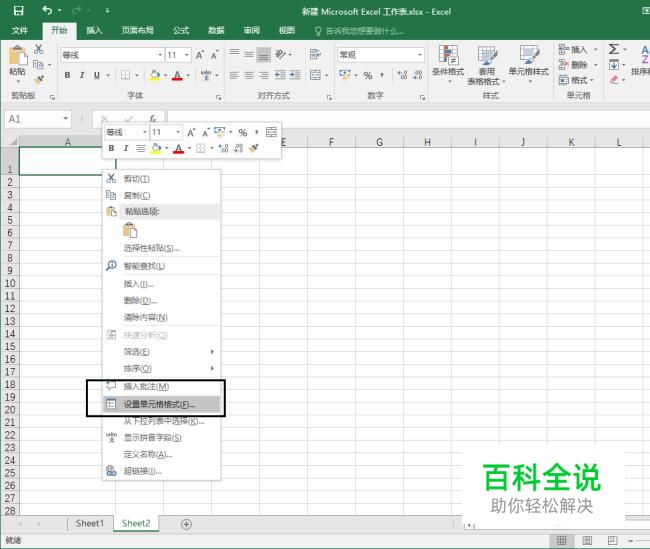The image size is (650, 549).
Task: Toggle Italic in the mini toolbar
Action: pos(126,148)
